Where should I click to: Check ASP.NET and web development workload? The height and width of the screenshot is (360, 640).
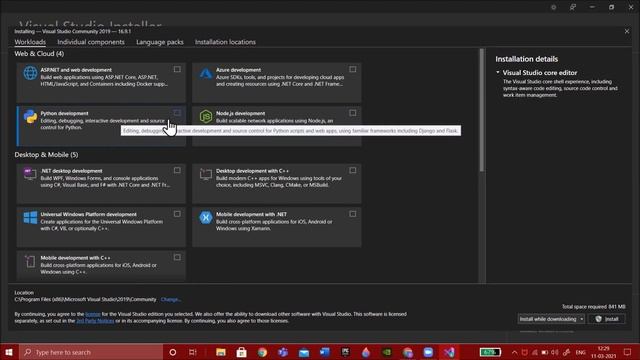(177, 69)
